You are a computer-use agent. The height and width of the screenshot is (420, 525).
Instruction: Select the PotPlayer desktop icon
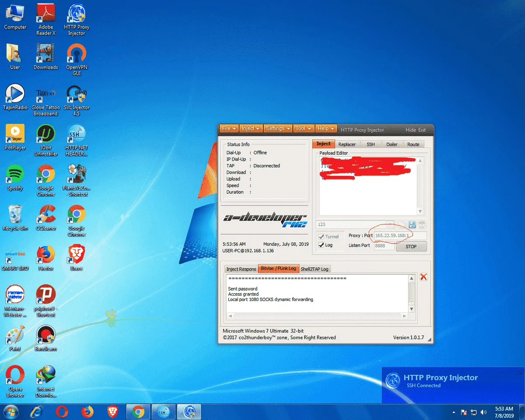click(x=15, y=138)
